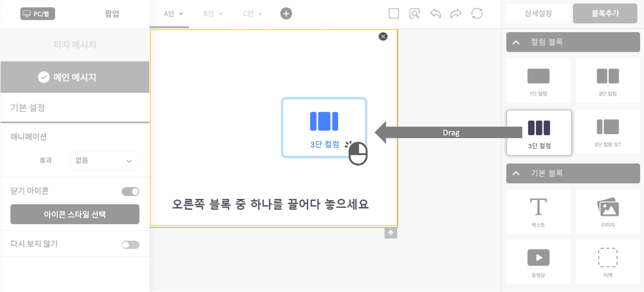Image resolution: width=644 pixels, height=292 pixels.
Task: Open the preview magnifier icon
Action: 414,13
